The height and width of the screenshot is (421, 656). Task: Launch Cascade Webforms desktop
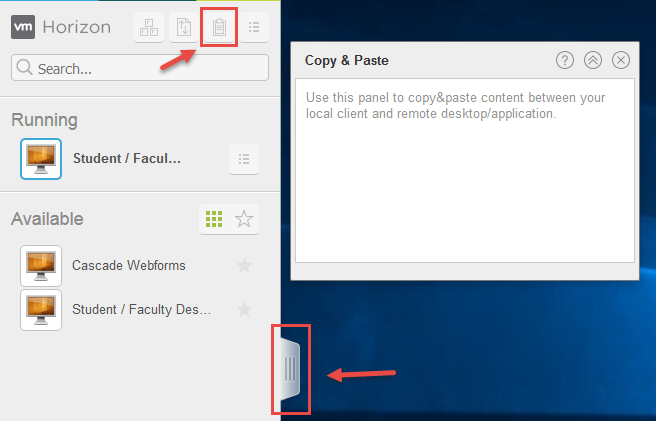coord(128,265)
